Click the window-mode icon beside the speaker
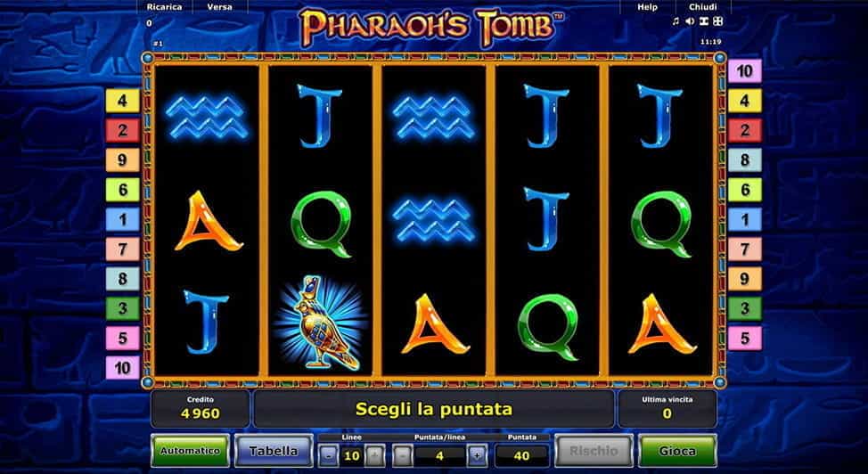 pos(704,21)
